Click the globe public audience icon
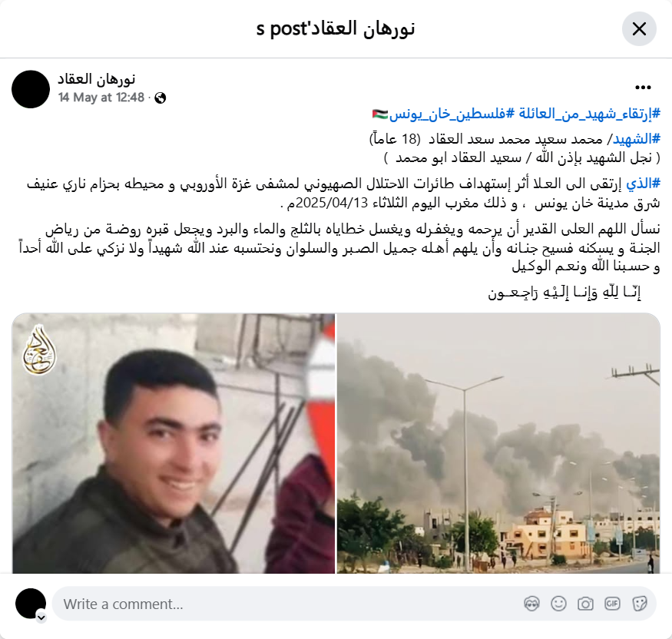Image resolution: width=672 pixels, height=639 pixels. click(160, 98)
